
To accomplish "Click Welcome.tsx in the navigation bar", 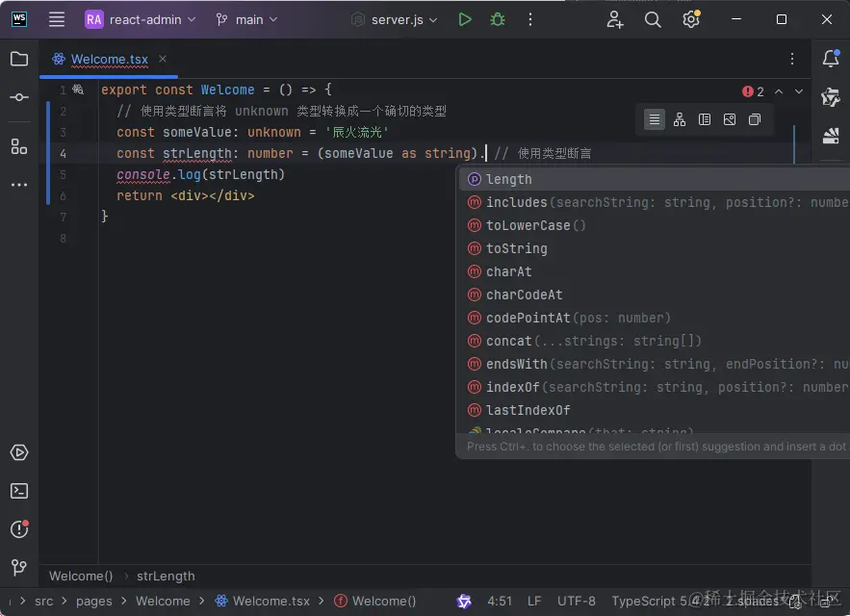I will (263, 601).
